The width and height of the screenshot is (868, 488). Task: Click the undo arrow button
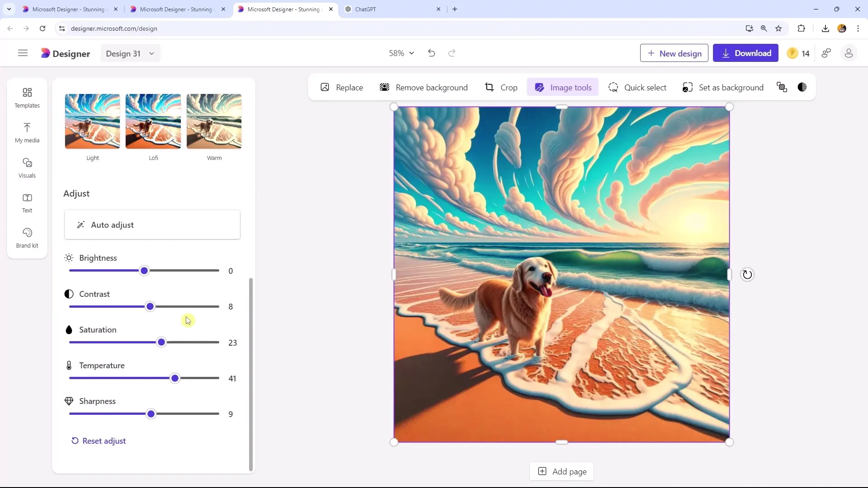432,53
